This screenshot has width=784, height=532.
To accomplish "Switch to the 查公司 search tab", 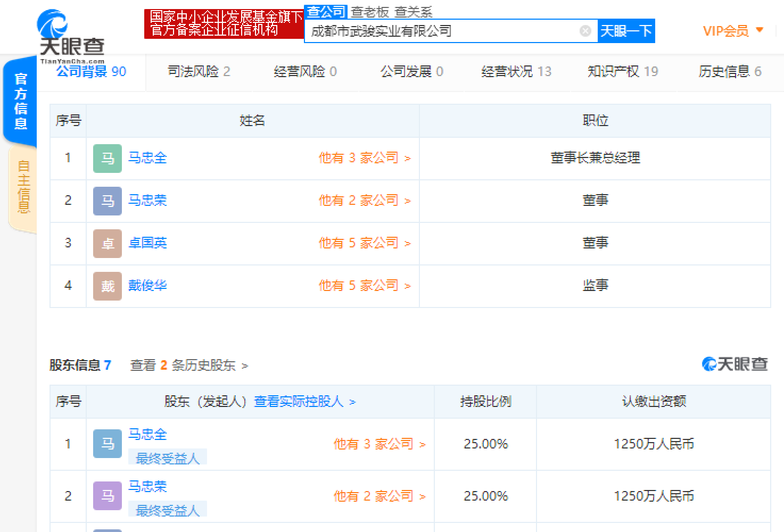I will click(326, 12).
